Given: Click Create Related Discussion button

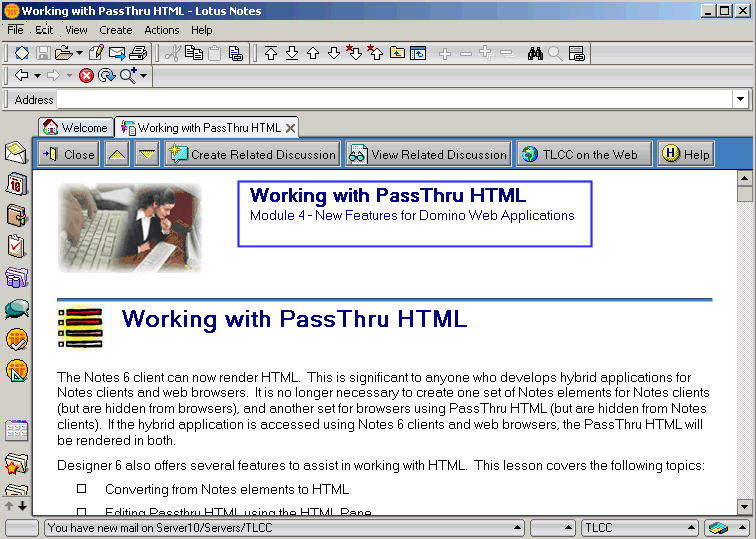Looking at the screenshot, I should (x=252, y=154).
